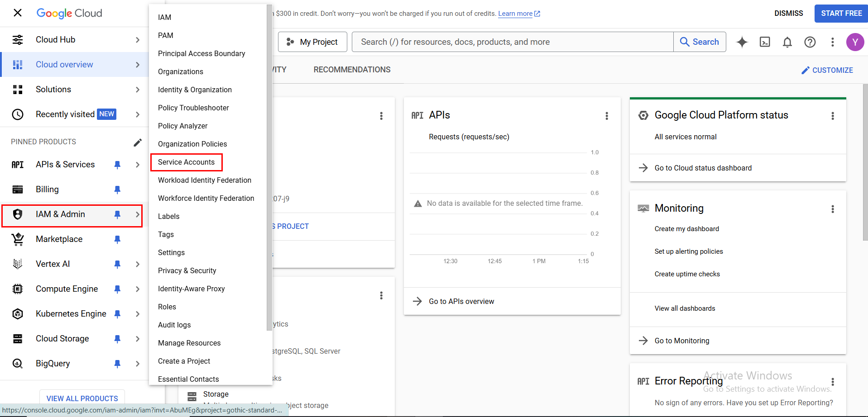Expand the Cloud Hub submenu arrow
The image size is (868, 417).
[x=138, y=40]
